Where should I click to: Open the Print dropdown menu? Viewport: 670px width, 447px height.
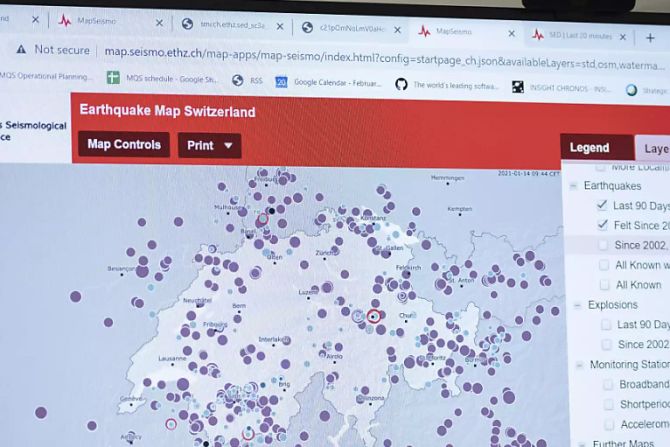(209, 145)
